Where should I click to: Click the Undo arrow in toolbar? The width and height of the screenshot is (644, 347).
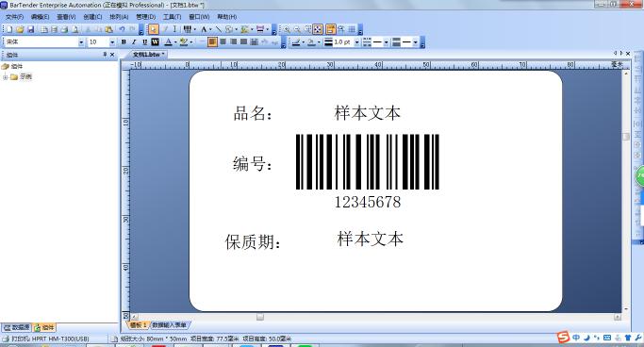point(122,29)
